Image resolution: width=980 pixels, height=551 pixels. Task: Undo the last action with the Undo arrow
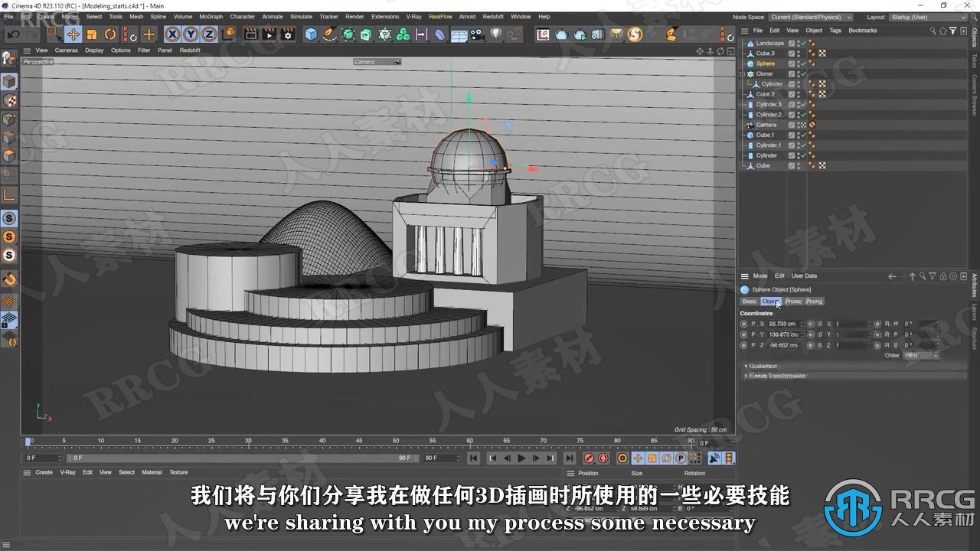13,34
